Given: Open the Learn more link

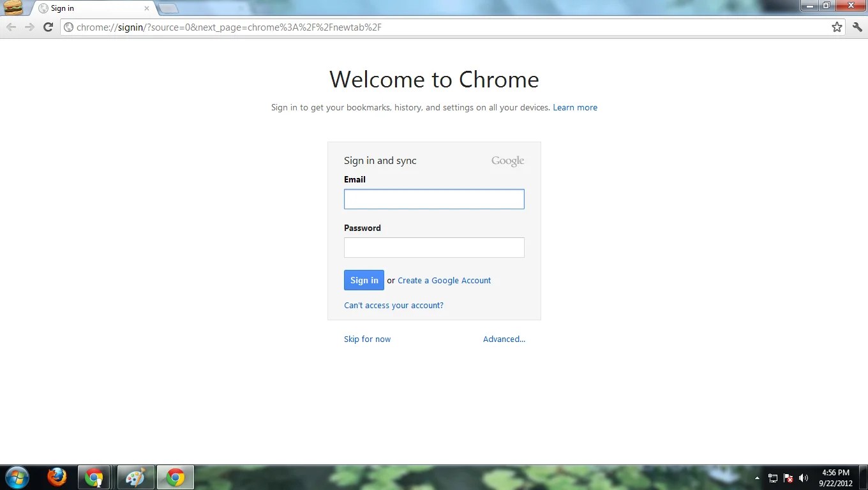Looking at the screenshot, I should click(574, 107).
